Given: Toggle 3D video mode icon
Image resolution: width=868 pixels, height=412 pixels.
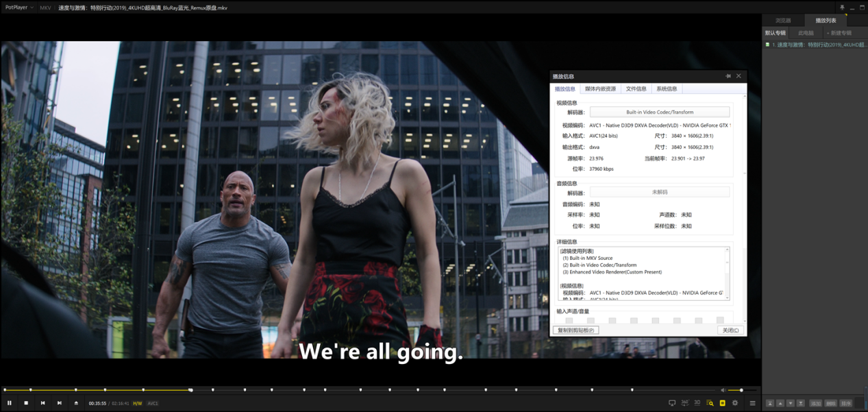Looking at the screenshot, I should [x=697, y=403].
